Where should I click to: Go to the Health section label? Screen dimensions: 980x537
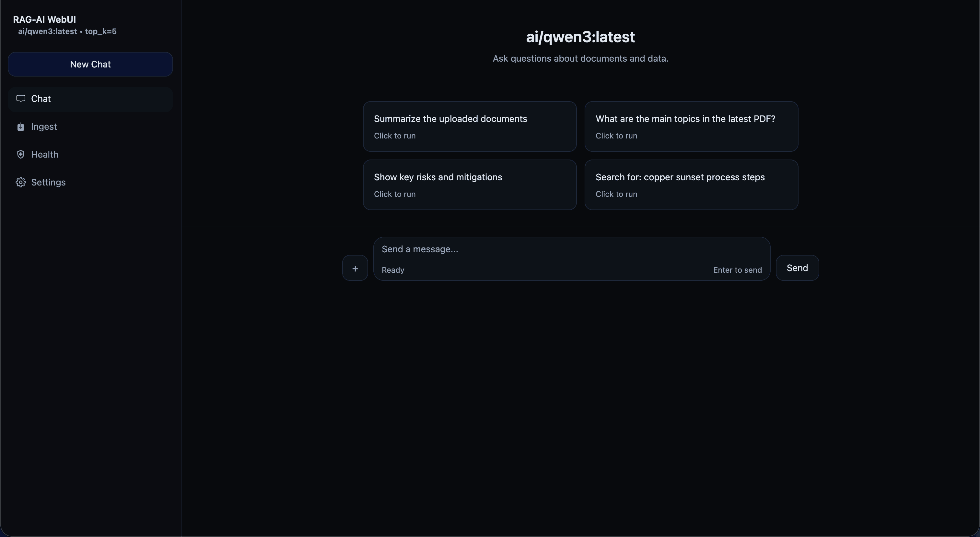point(44,154)
